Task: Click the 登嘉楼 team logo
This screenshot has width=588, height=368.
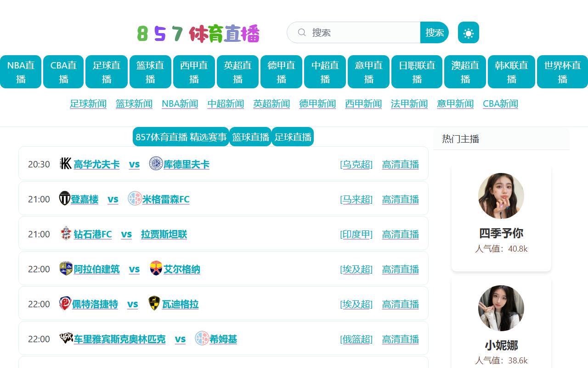Action: pyautogui.click(x=65, y=198)
